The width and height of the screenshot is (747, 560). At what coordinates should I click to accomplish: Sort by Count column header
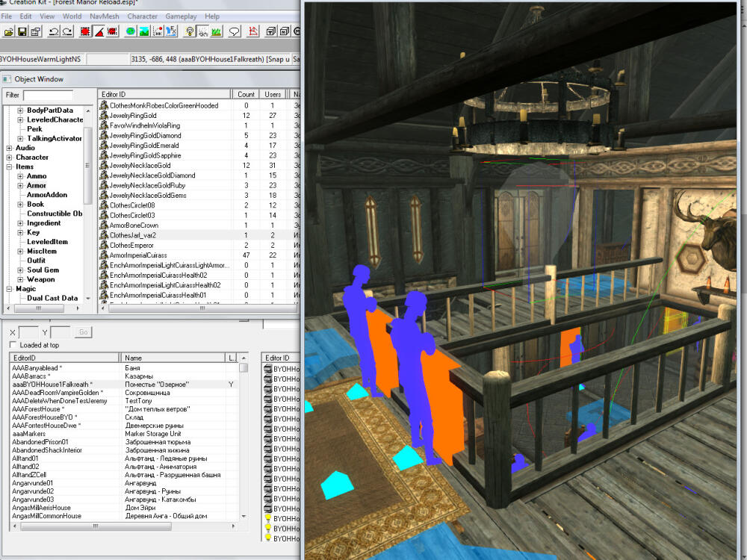coord(247,94)
